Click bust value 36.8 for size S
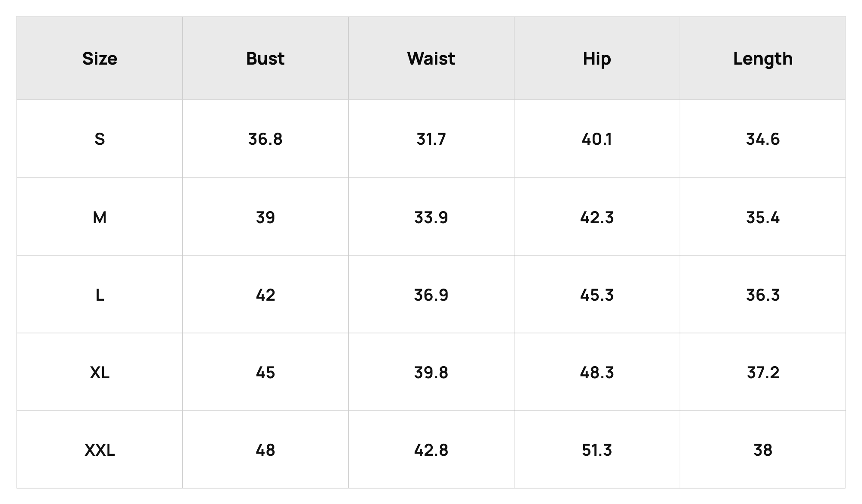The height and width of the screenshot is (504, 862). coord(265,139)
